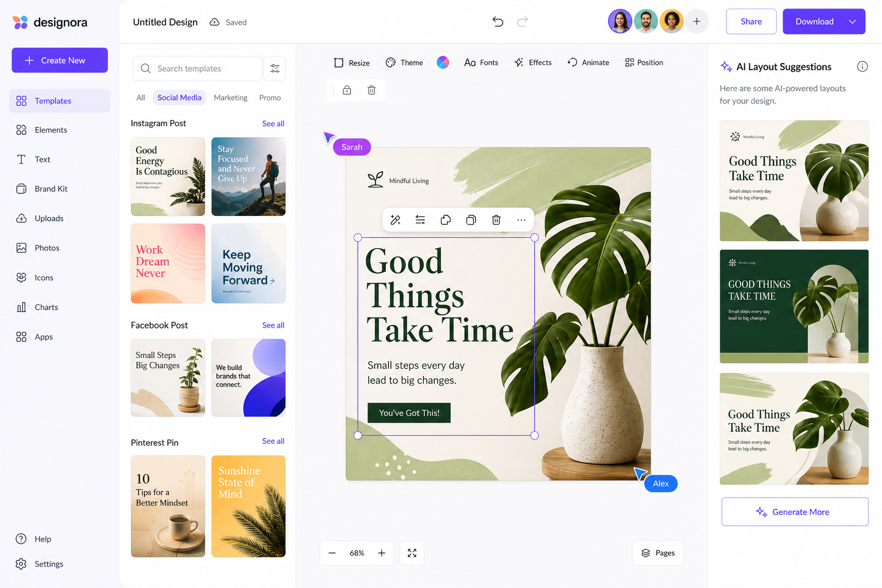Click the gradient color swatch in toolbar

pos(443,63)
